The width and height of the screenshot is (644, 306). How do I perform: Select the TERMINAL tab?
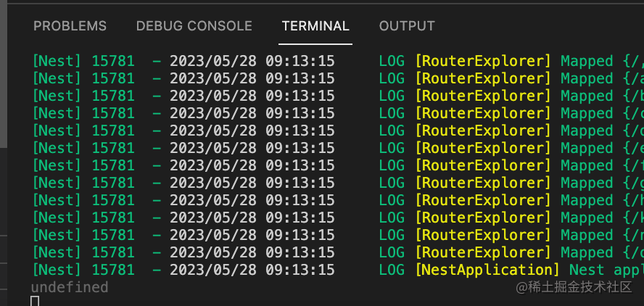[x=315, y=26]
